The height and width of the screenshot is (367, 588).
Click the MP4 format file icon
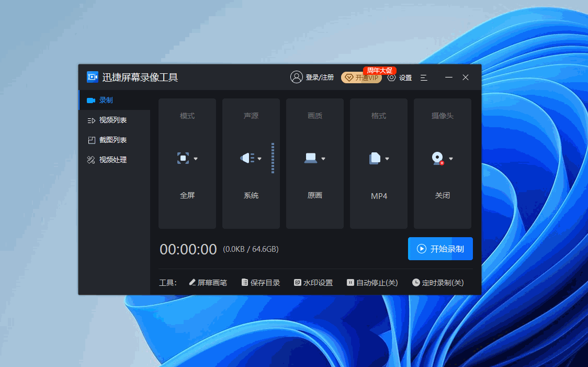[375, 158]
